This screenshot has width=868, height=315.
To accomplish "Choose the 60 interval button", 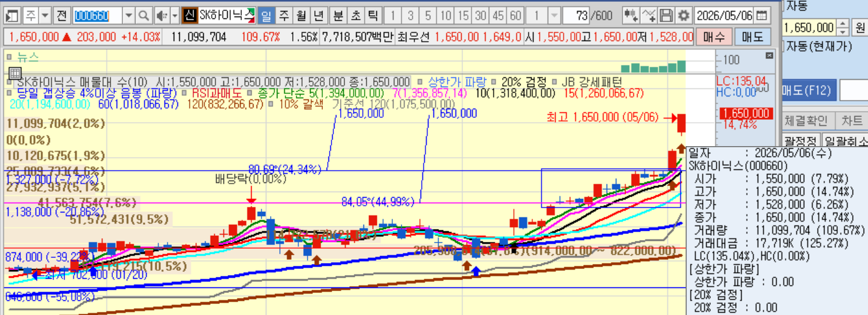I will pyautogui.click(x=516, y=15).
